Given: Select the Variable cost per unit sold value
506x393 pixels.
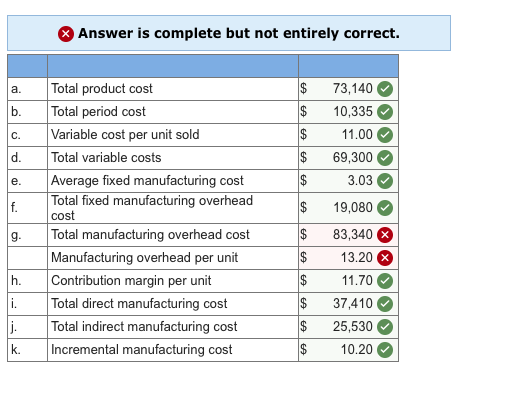Looking at the screenshot, I should click(348, 135).
